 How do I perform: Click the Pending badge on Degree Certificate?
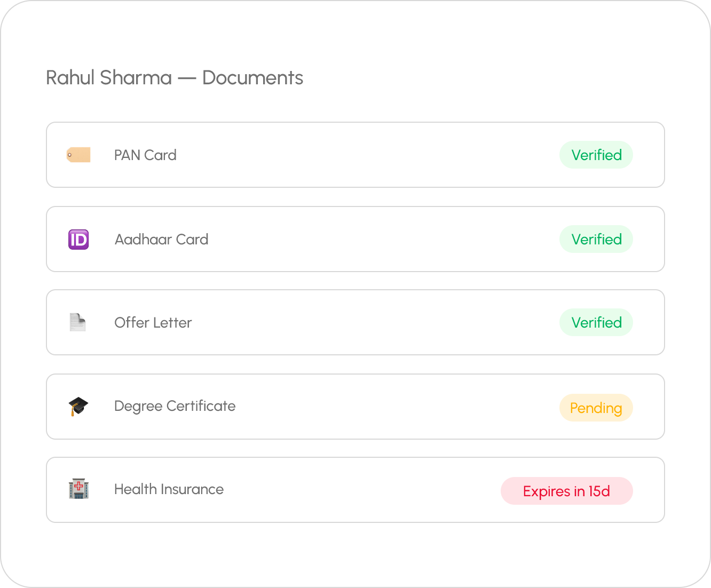[596, 408]
